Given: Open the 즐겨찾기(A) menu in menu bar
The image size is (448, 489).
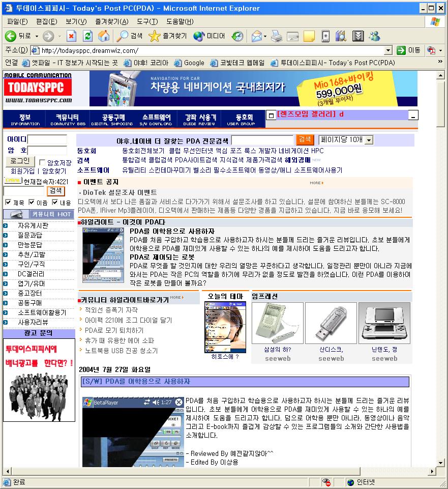Looking at the screenshot, I should coord(112,21).
